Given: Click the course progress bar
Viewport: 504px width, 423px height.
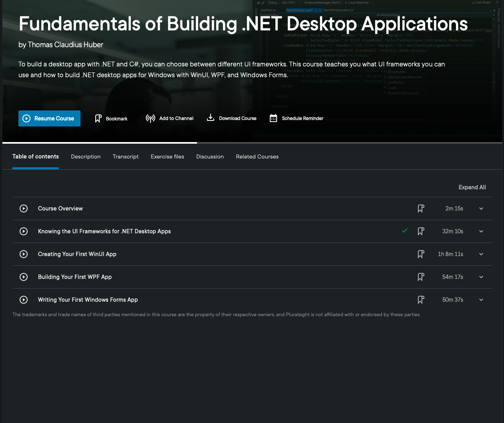Looking at the screenshot, I should (x=252, y=143).
